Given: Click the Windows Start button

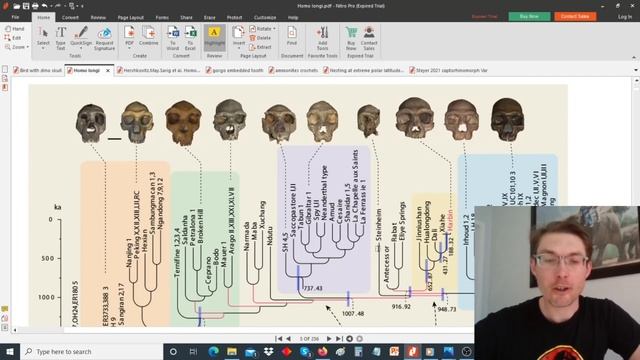Looking at the screenshot, I should pyautogui.click(x=10, y=351).
